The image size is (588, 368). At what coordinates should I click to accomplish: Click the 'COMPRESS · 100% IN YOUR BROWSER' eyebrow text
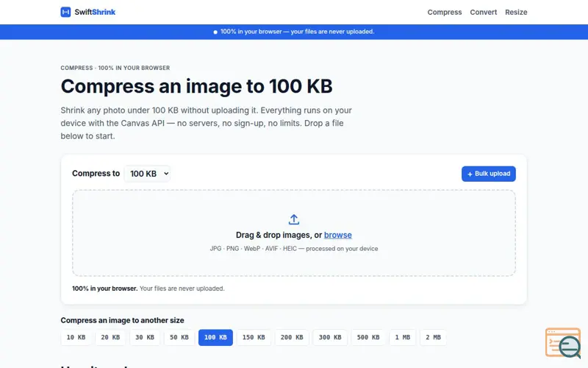pyautogui.click(x=115, y=68)
